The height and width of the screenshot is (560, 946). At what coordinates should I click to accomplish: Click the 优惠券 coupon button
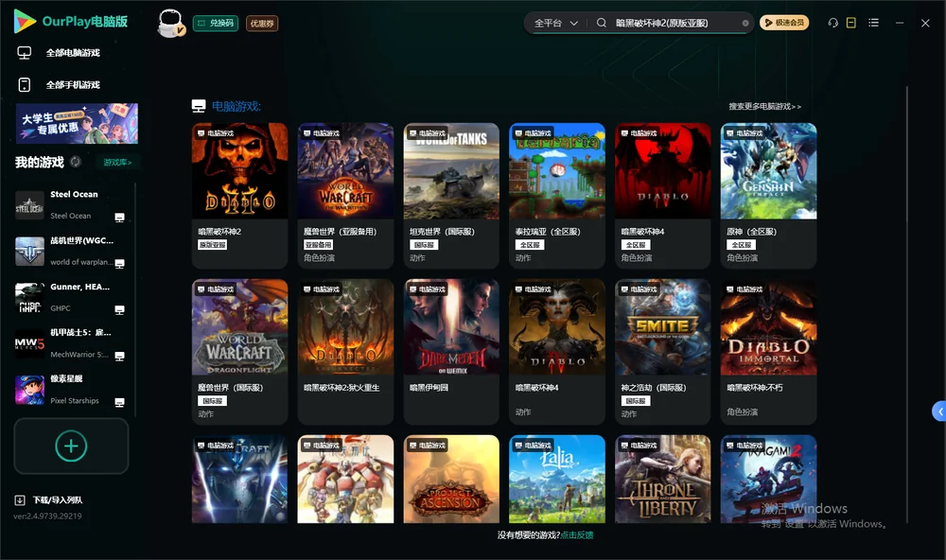pyautogui.click(x=262, y=24)
